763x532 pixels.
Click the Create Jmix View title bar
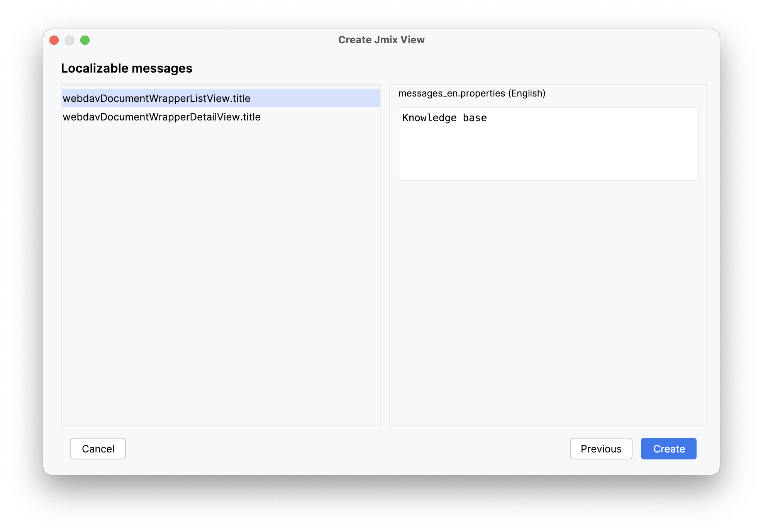point(381,39)
